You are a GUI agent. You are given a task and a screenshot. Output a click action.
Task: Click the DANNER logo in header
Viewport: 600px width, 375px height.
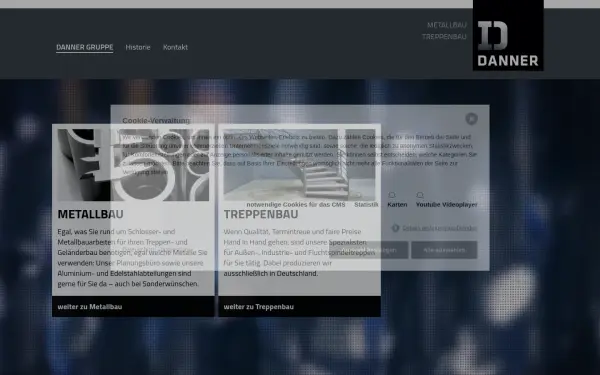tap(508, 35)
